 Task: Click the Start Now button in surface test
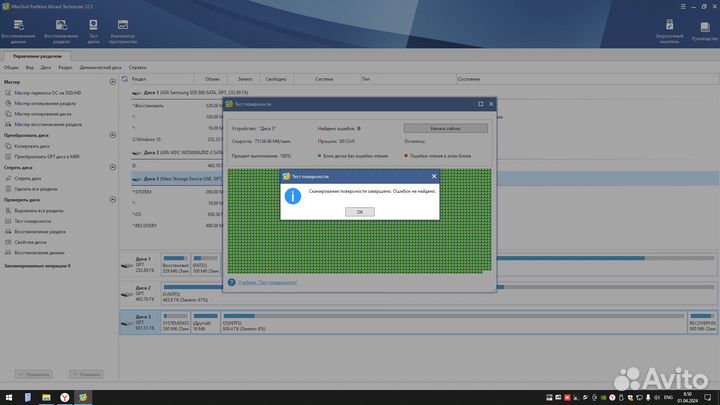click(445, 128)
